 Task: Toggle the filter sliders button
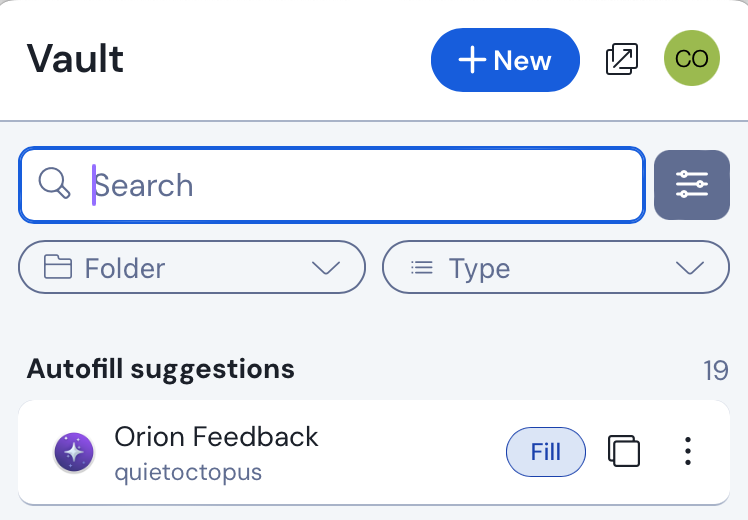(692, 185)
